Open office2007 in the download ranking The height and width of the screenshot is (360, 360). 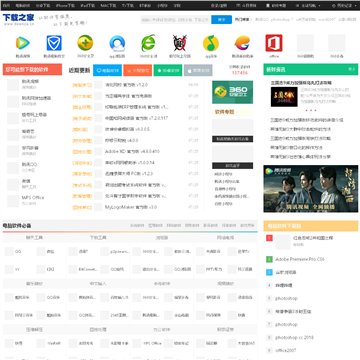point(286,350)
